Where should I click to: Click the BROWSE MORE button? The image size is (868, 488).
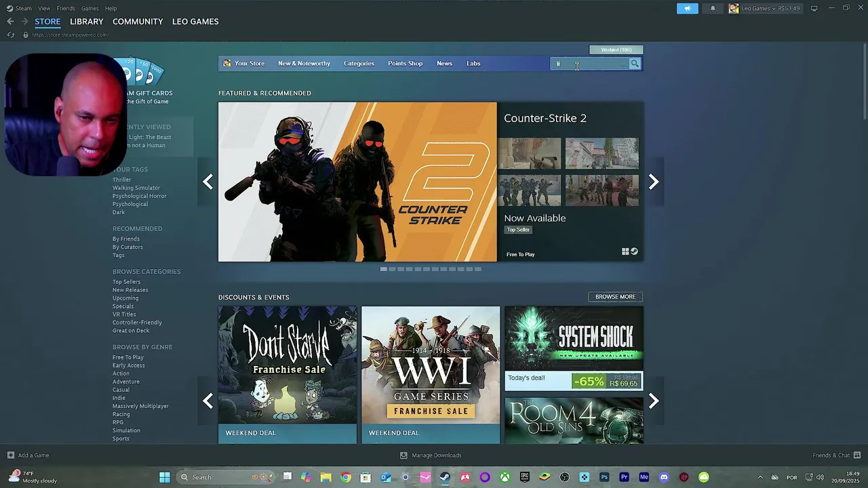(x=615, y=297)
